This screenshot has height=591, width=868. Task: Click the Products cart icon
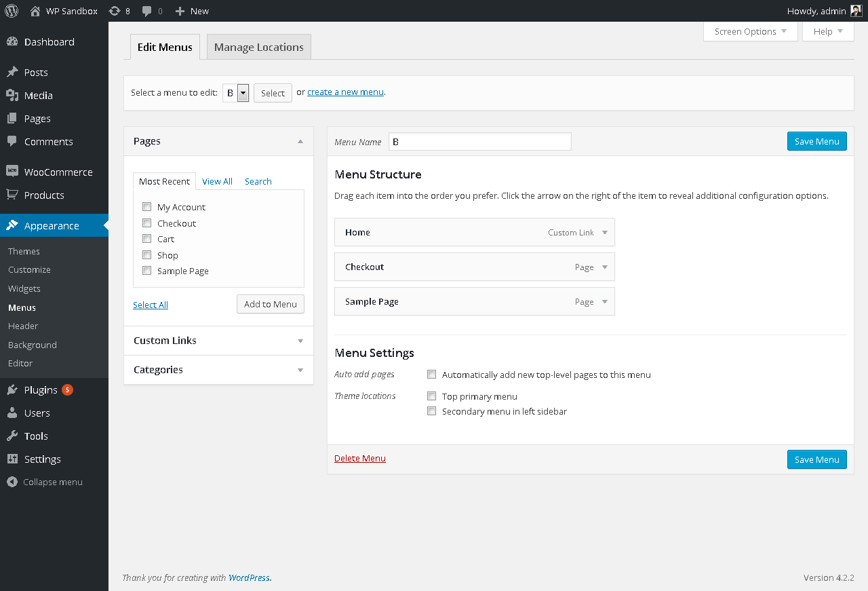[12, 195]
